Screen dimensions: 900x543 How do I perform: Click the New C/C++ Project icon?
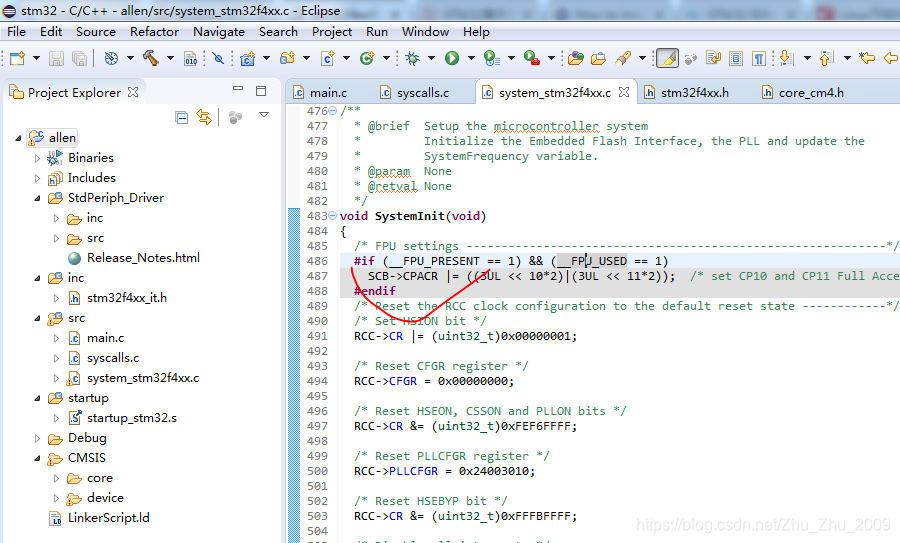[247, 58]
